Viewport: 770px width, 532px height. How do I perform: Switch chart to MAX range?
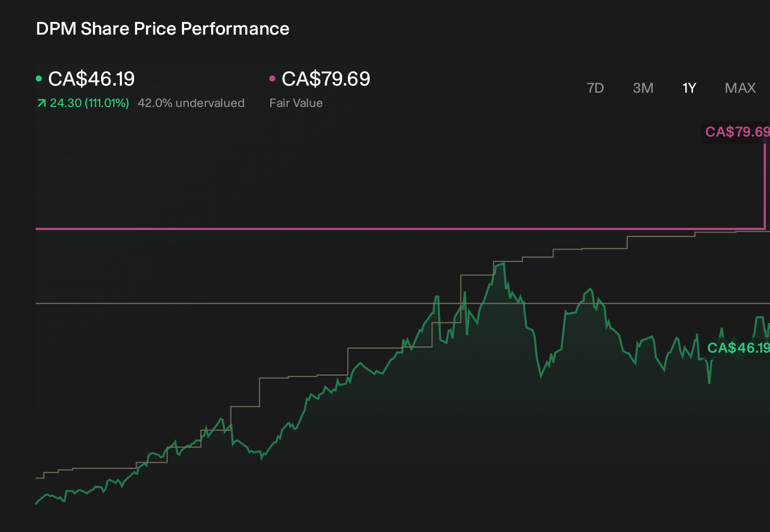click(x=740, y=88)
